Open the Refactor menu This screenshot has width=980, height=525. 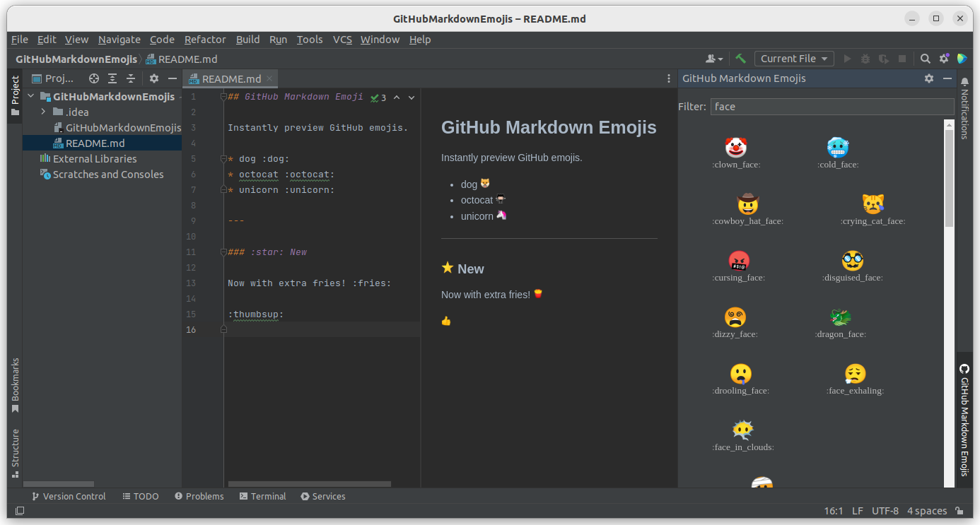point(205,40)
